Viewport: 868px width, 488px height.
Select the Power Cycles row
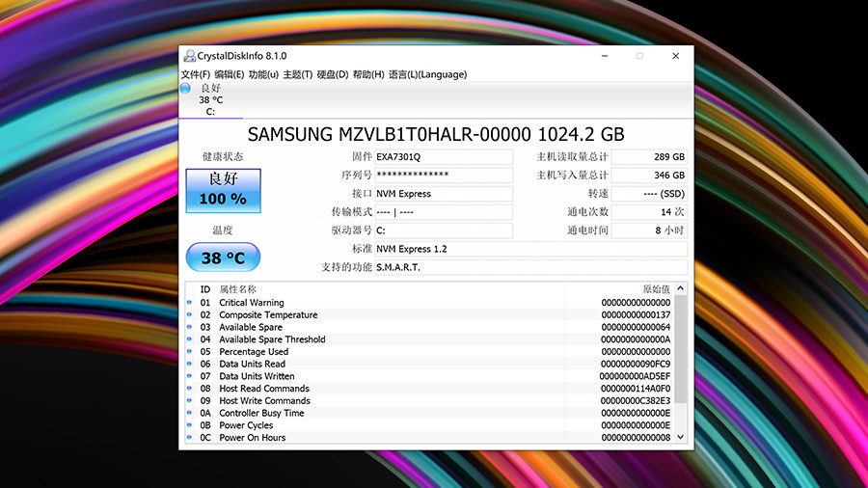pyautogui.click(x=429, y=425)
